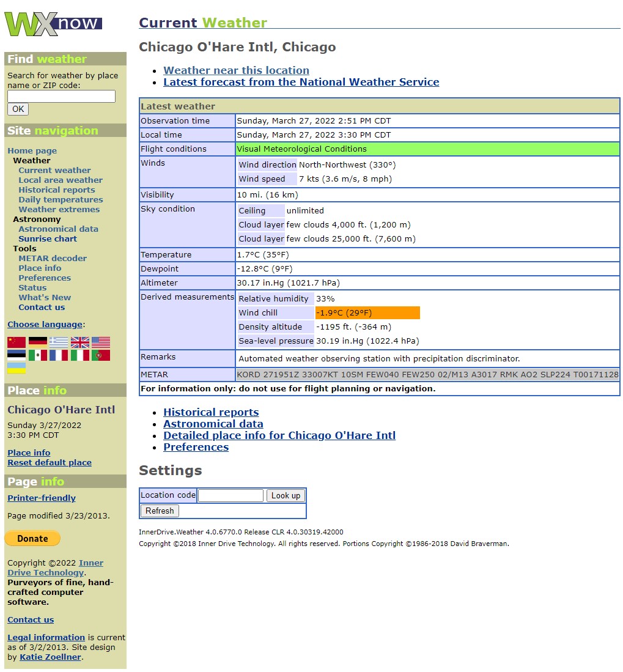The height and width of the screenshot is (672, 623).
Task: Open the Legal information link
Action: tap(46, 638)
